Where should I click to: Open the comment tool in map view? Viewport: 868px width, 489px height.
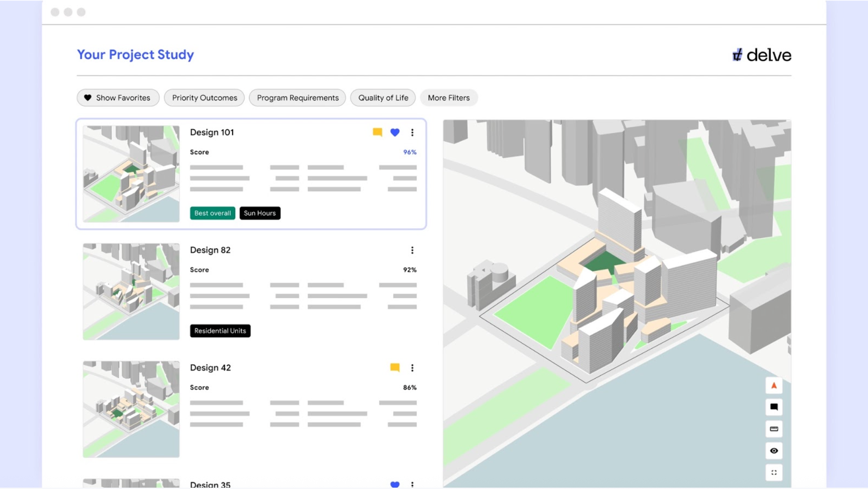[x=774, y=407]
